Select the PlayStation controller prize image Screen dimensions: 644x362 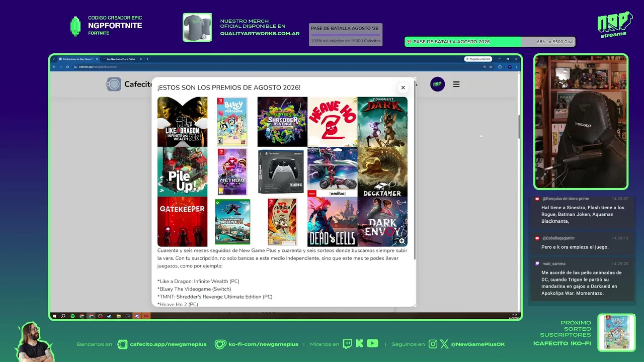(x=281, y=171)
